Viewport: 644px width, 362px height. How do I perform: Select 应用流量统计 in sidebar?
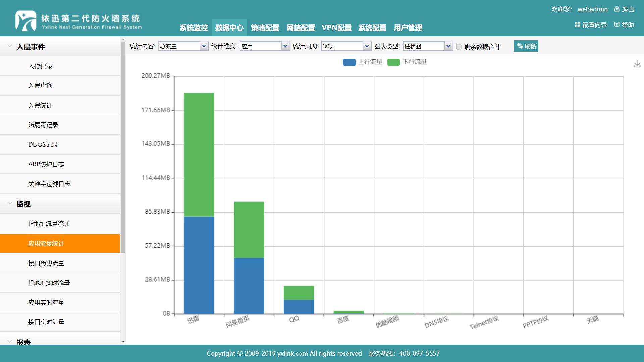[60, 243]
